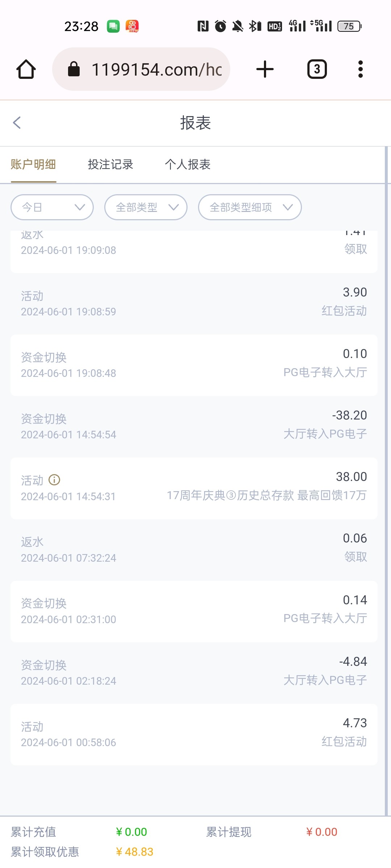The width and height of the screenshot is (391, 868).
Task: Open a new browser tab
Action: (265, 69)
